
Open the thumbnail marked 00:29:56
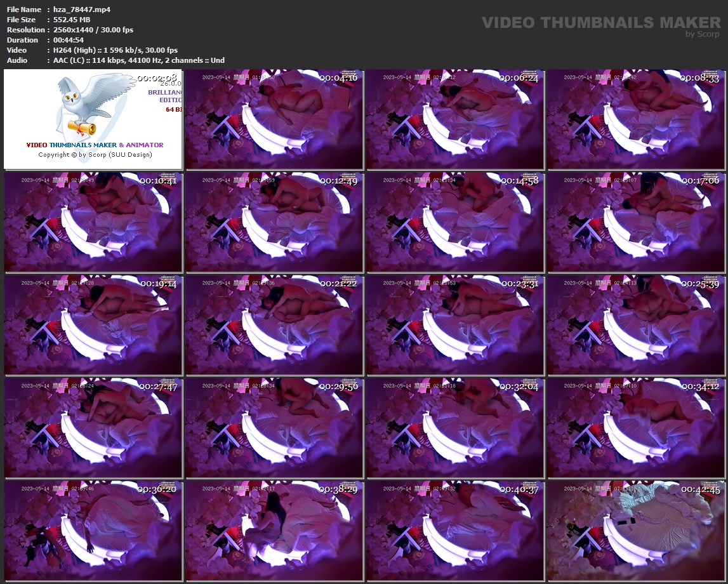coord(274,428)
